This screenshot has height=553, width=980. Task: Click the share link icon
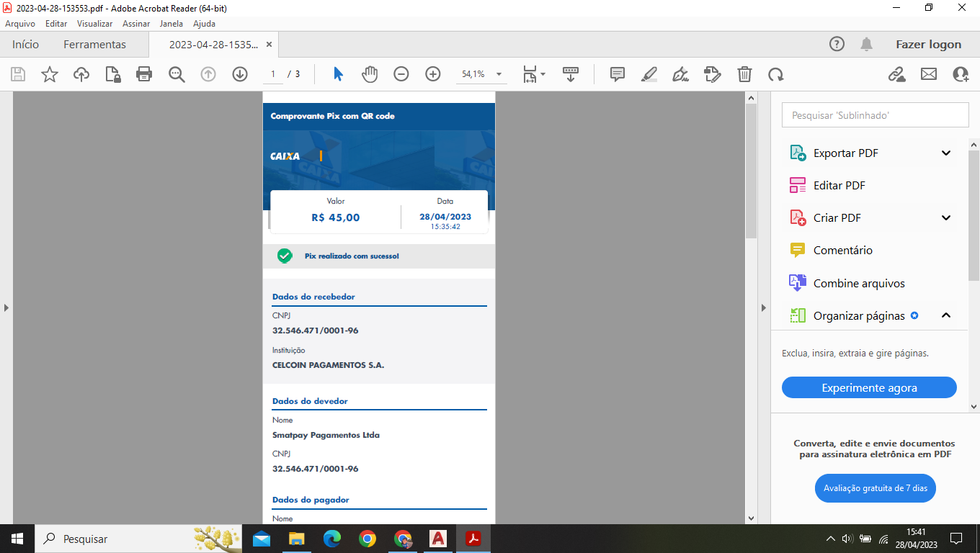(x=896, y=74)
